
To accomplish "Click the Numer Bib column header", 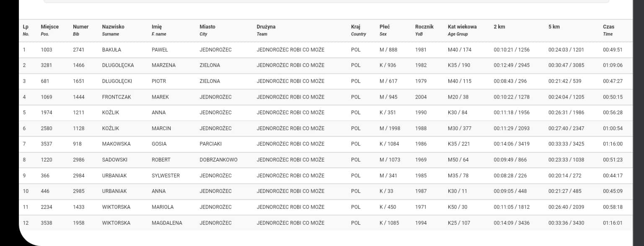I will click(80, 30).
